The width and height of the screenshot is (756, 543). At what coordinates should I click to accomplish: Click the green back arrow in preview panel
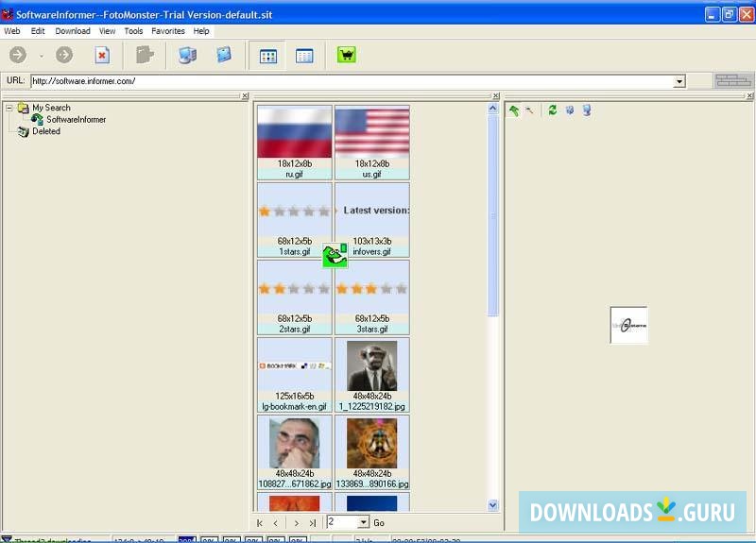point(514,110)
